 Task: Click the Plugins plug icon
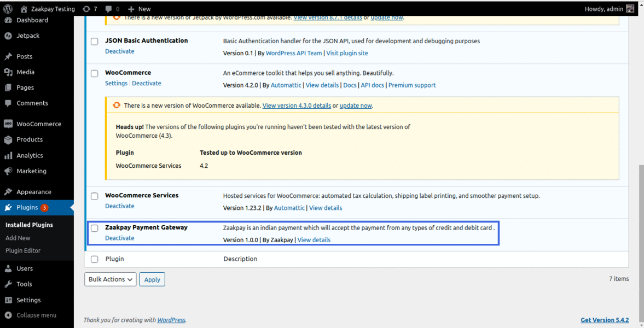click(8, 207)
